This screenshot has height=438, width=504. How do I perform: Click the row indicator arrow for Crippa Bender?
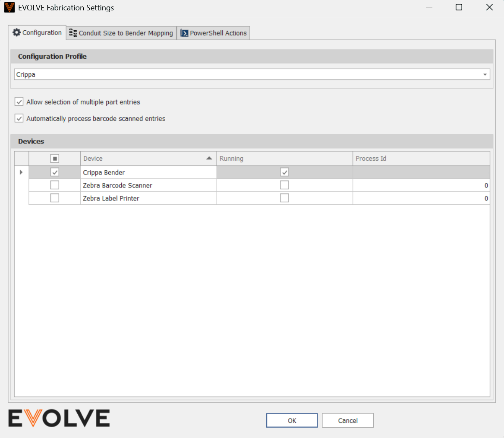tap(21, 172)
